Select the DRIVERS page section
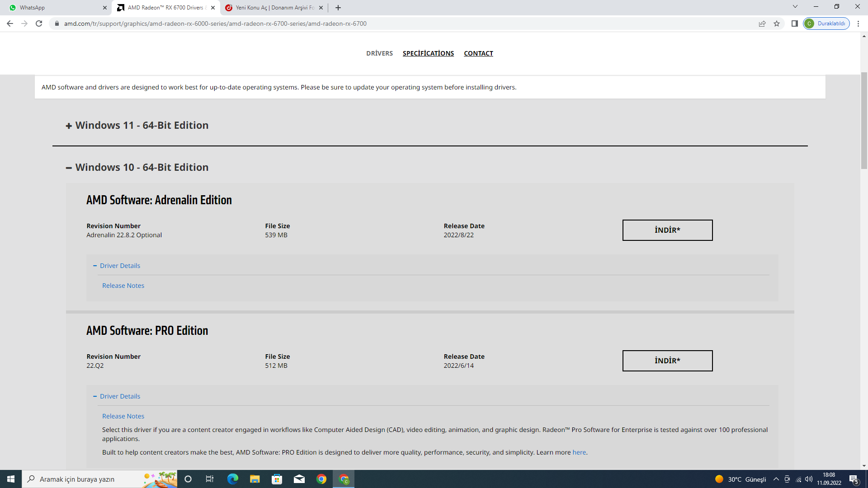This screenshot has width=868, height=488. pyautogui.click(x=379, y=53)
